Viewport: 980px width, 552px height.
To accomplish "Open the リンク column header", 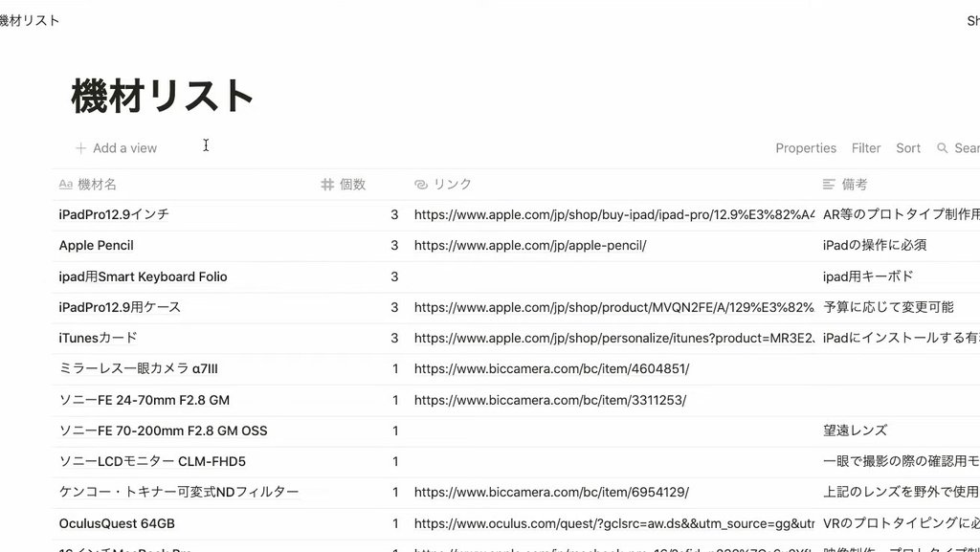I will pos(612,185).
